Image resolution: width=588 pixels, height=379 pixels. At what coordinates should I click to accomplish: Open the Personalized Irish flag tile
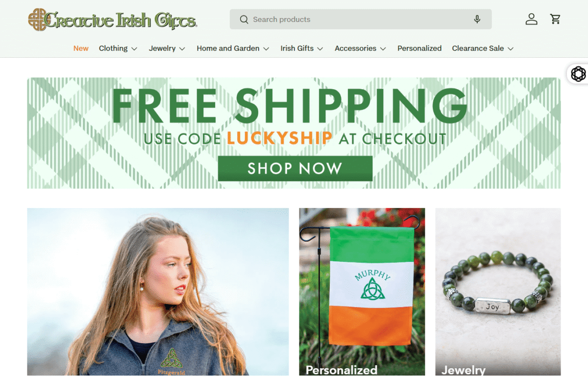[362, 292]
